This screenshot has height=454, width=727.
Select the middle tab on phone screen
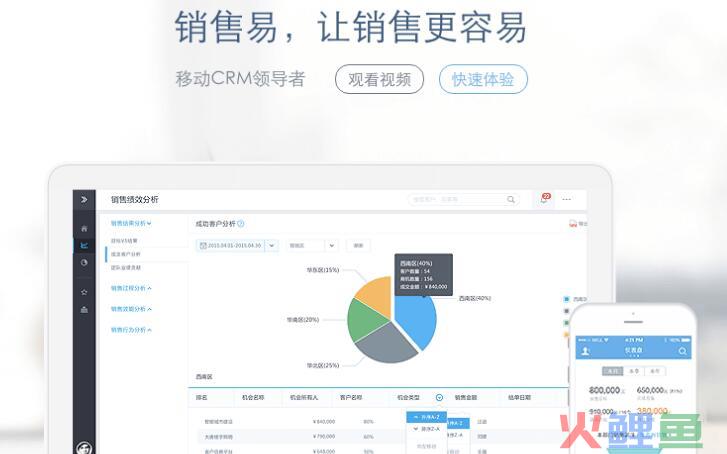coord(634,371)
